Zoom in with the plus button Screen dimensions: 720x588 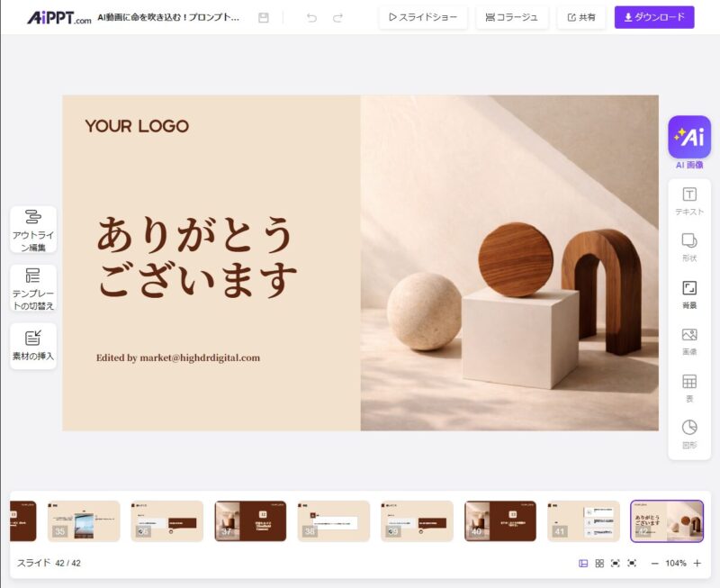(x=697, y=563)
